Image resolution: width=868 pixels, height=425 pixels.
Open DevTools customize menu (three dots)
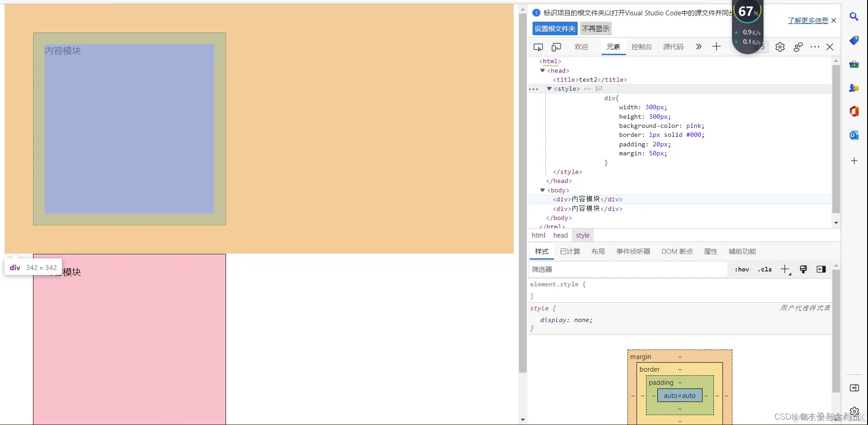815,47
